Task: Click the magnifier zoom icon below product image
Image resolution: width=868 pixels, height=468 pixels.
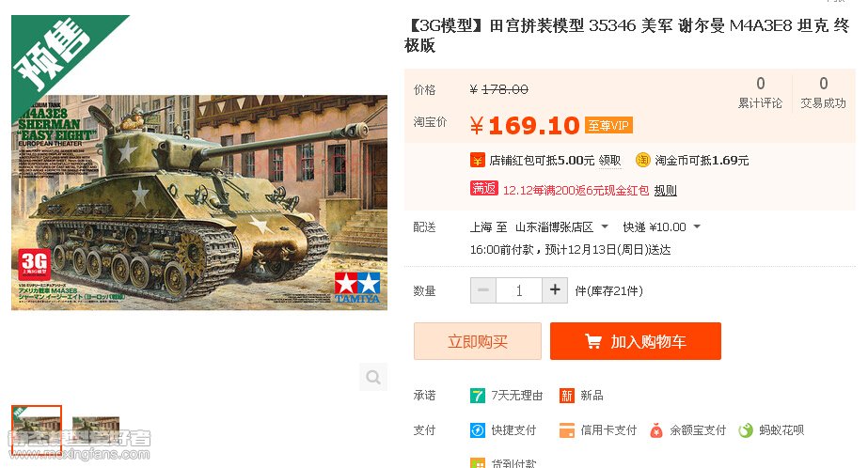Action: (x=373, y=377)
